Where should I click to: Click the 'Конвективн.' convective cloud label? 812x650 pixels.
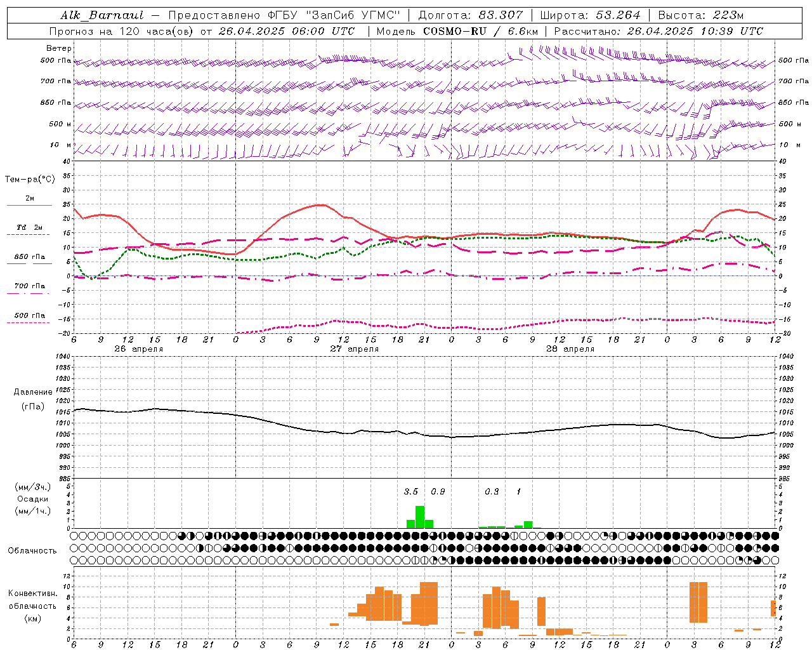point(33,594)
